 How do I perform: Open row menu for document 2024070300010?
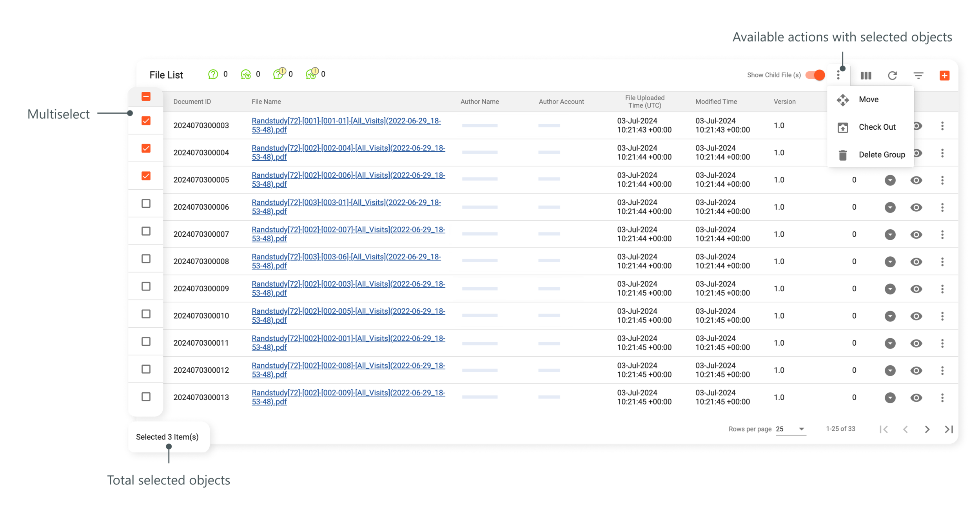[942, 316]
